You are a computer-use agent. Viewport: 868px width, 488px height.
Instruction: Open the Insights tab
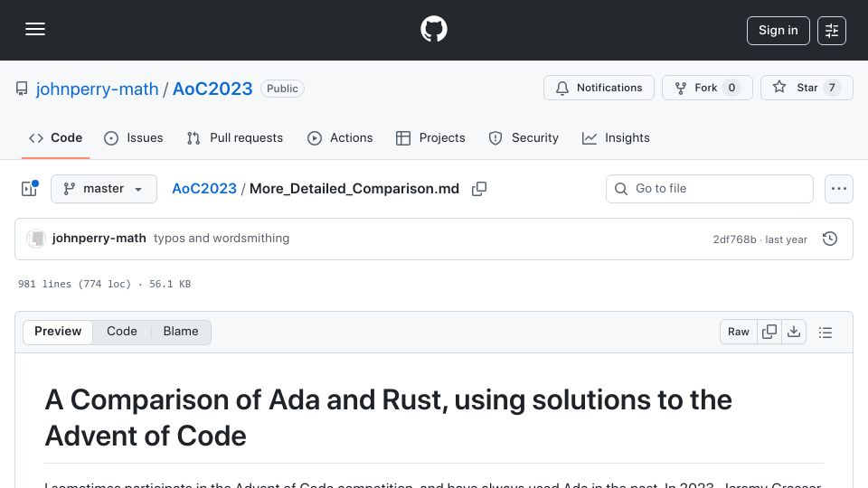(x=616, y=137)
